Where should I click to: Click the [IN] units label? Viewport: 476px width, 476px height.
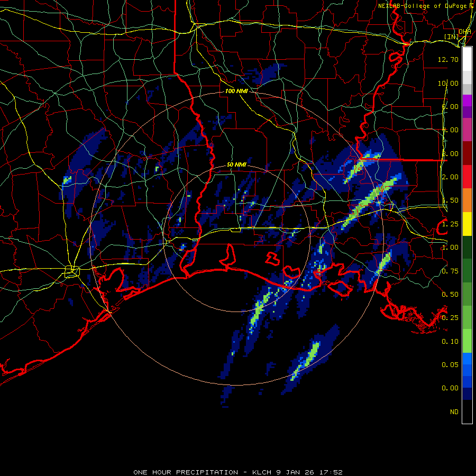[452, 36]
